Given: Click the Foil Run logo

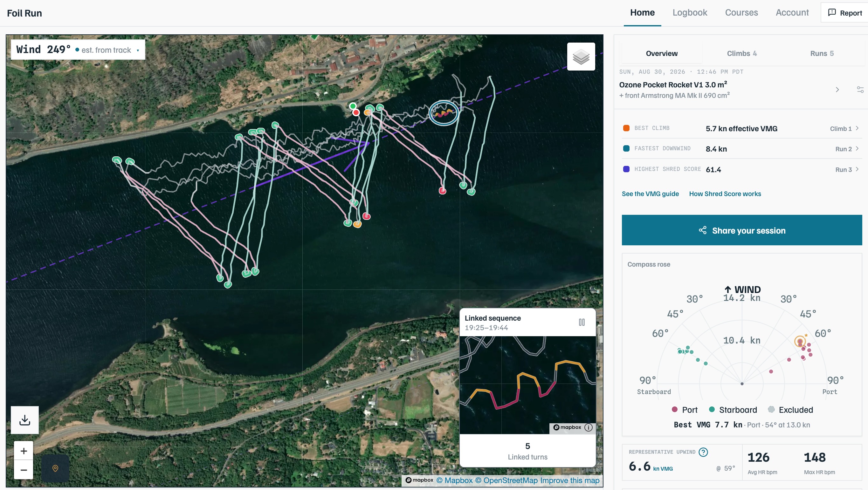Looking at the screenshot, I should click(24, 13).
